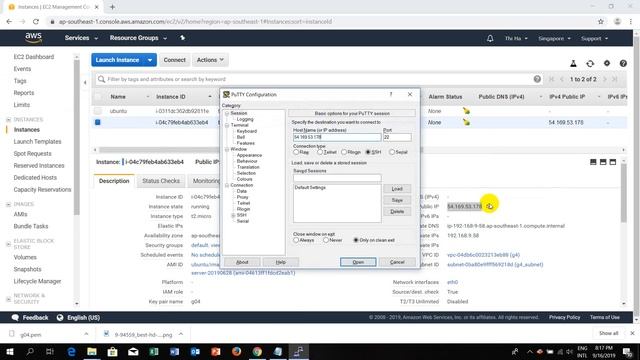Open the Support dropdown
This screenshot has width=640, height=360.
[x=594, y=38]
